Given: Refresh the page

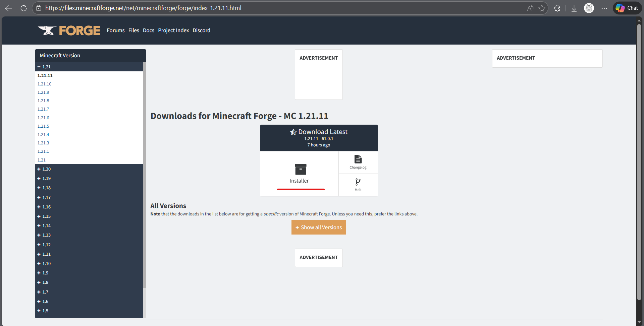Looking at the screenshot, I should coord(23,8).
